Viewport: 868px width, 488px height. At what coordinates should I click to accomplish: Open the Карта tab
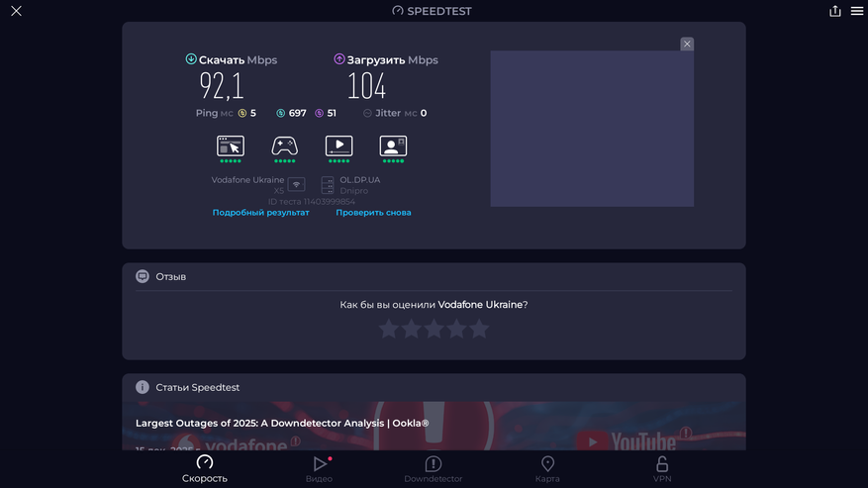547,468
